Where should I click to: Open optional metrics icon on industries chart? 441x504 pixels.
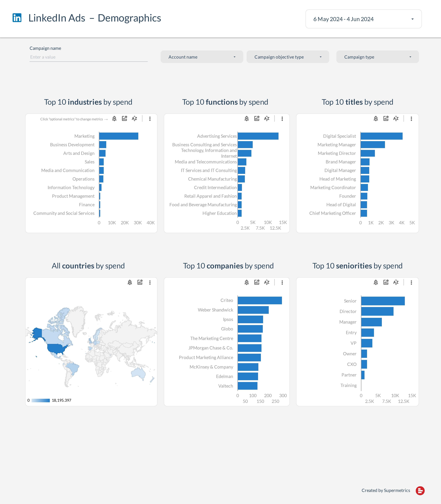click(x=124, y=119)
